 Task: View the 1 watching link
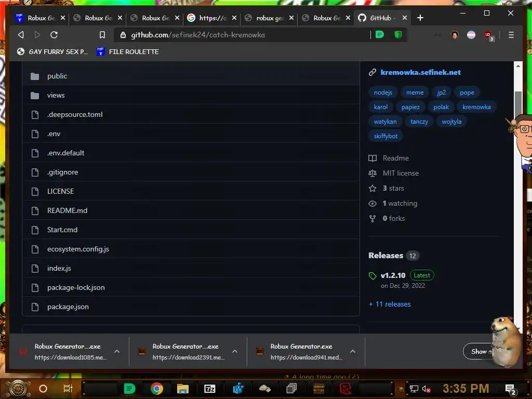tap(393, 204)
